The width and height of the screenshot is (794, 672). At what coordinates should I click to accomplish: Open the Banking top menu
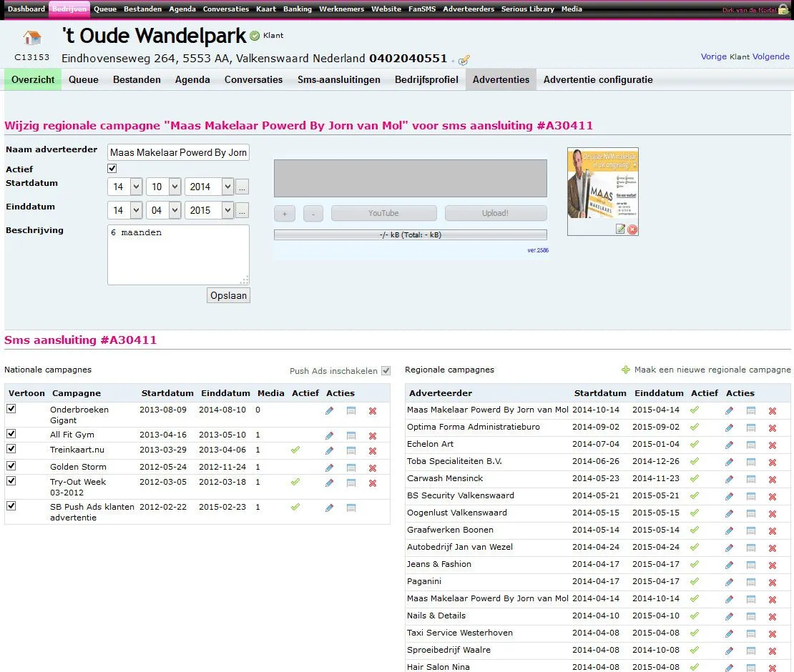(298, 9)
